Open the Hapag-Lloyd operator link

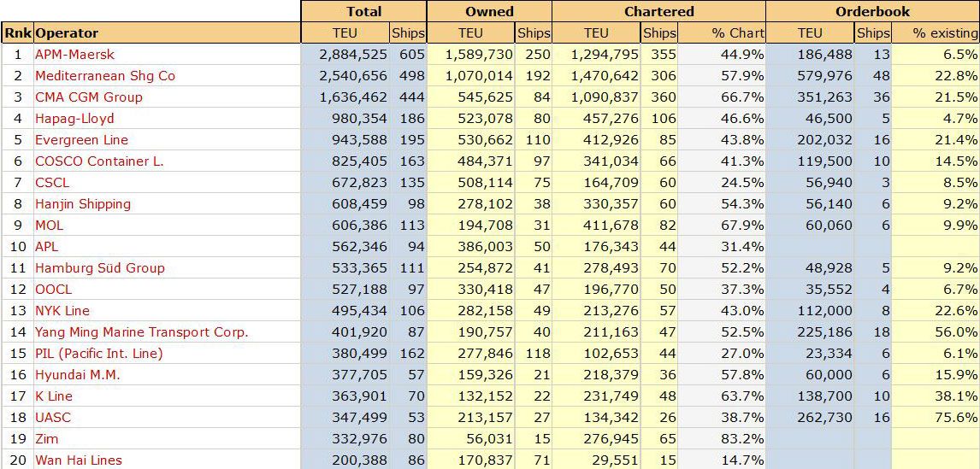(x=74, y=118)
